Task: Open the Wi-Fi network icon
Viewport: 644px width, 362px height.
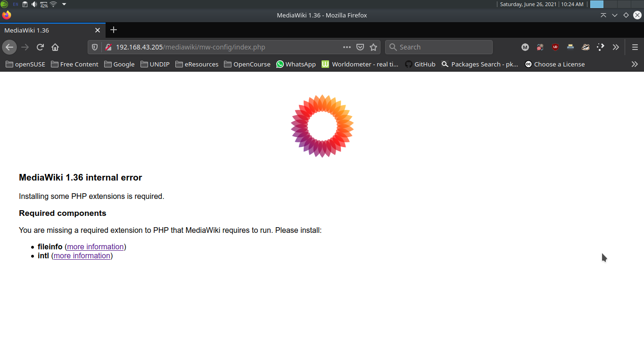Action: 53,4
